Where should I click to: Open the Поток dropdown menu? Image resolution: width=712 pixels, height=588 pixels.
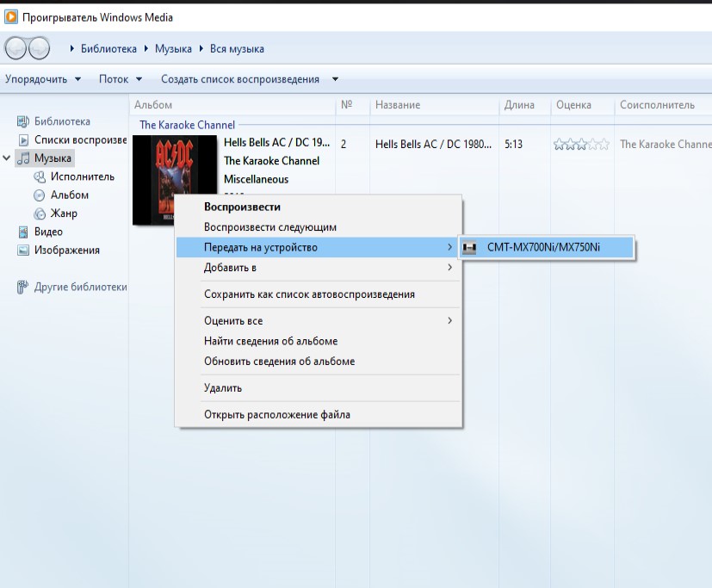coord(120,79)
